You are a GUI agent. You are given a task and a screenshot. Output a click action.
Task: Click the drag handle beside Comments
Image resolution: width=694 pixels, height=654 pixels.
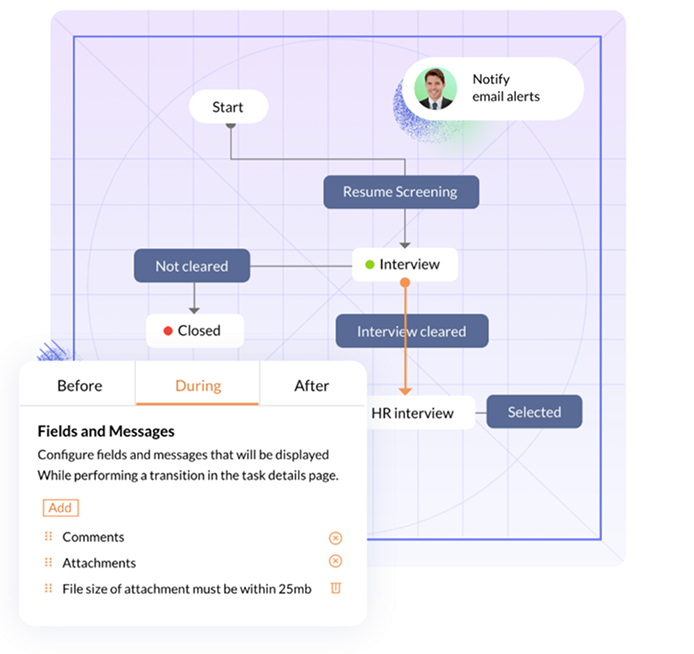tap(48, 537)
